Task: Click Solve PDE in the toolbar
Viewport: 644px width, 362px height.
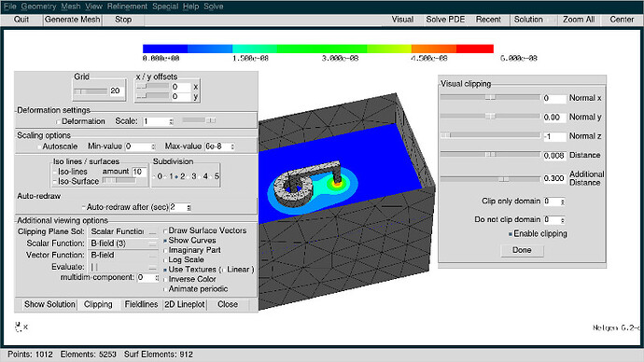Action: (x=445, y=20)
